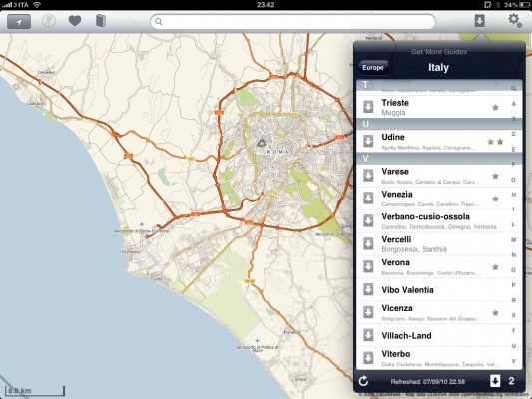Tap Muggia subtitle under Trieste
The image size is (532, 399).
(x=393, y=112)
